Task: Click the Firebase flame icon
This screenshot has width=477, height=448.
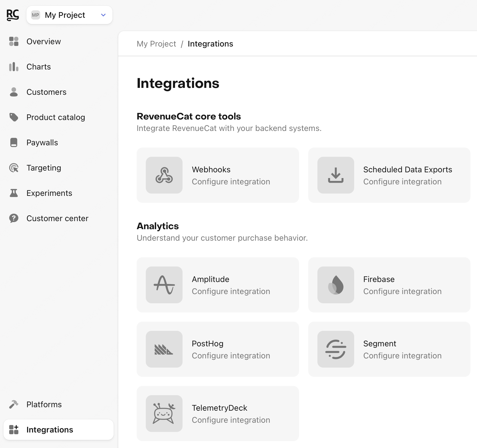Action: click(x=336, y=285)
